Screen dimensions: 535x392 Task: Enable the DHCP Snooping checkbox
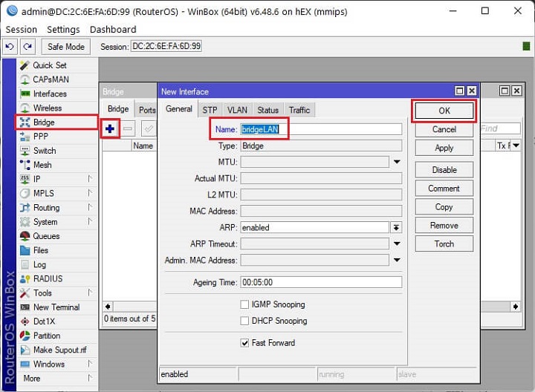[x=244, y=321]
